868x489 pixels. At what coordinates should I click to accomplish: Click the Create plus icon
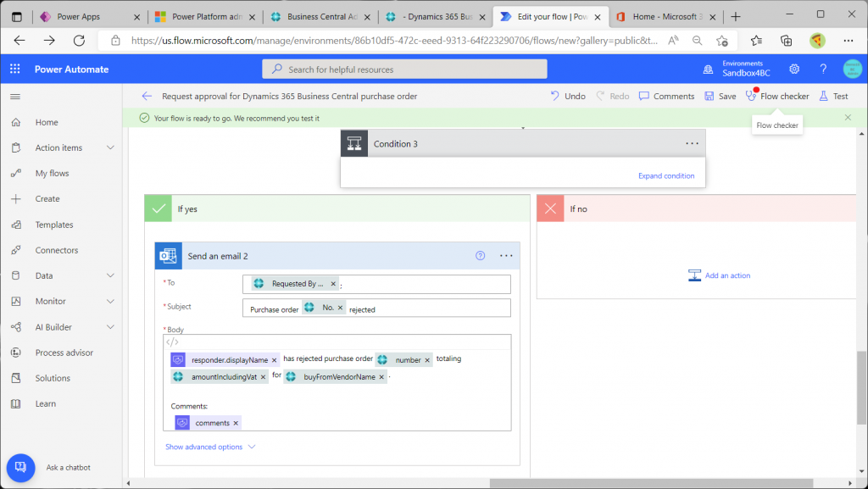click(x=16, y=198)
